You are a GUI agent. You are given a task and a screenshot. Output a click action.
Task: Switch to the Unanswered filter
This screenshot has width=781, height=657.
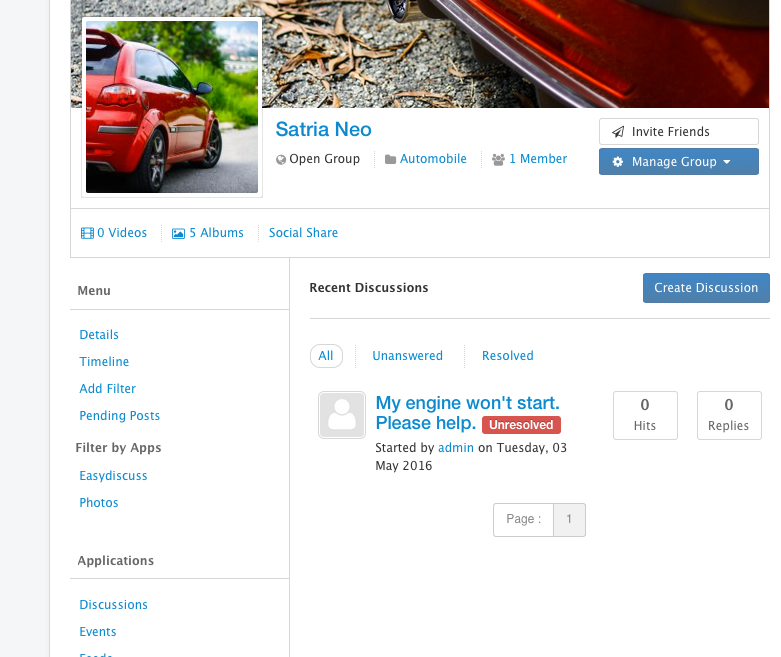click(x=407, y=356)
